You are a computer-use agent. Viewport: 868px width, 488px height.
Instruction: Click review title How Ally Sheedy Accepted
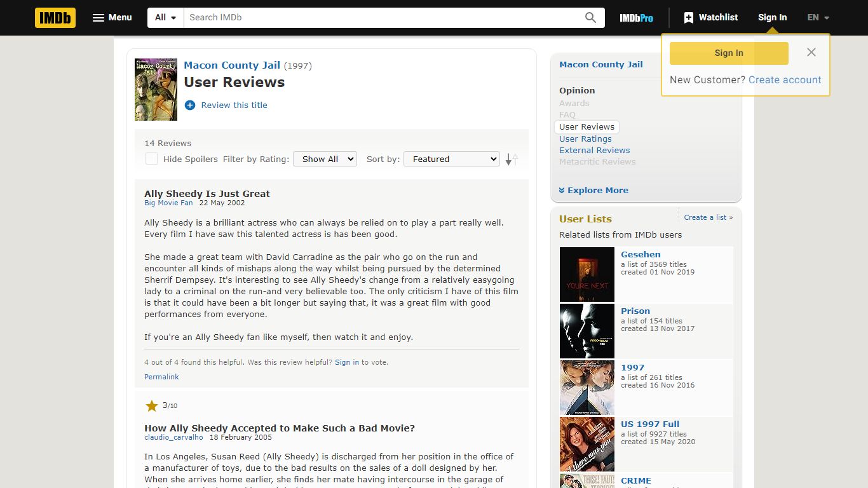[x=280, y=428]
